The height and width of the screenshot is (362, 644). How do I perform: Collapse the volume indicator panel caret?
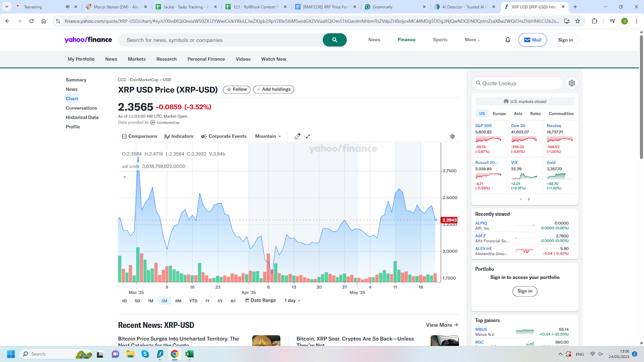coord(125,177)
